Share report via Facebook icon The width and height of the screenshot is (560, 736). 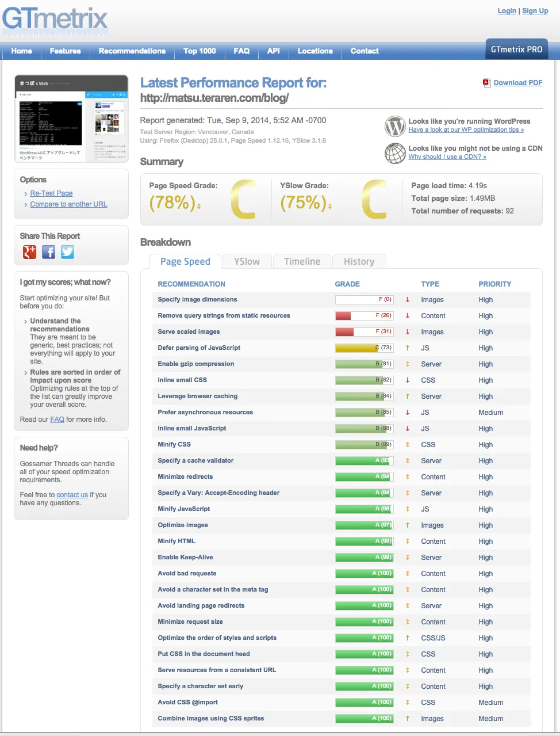(49, 252)
